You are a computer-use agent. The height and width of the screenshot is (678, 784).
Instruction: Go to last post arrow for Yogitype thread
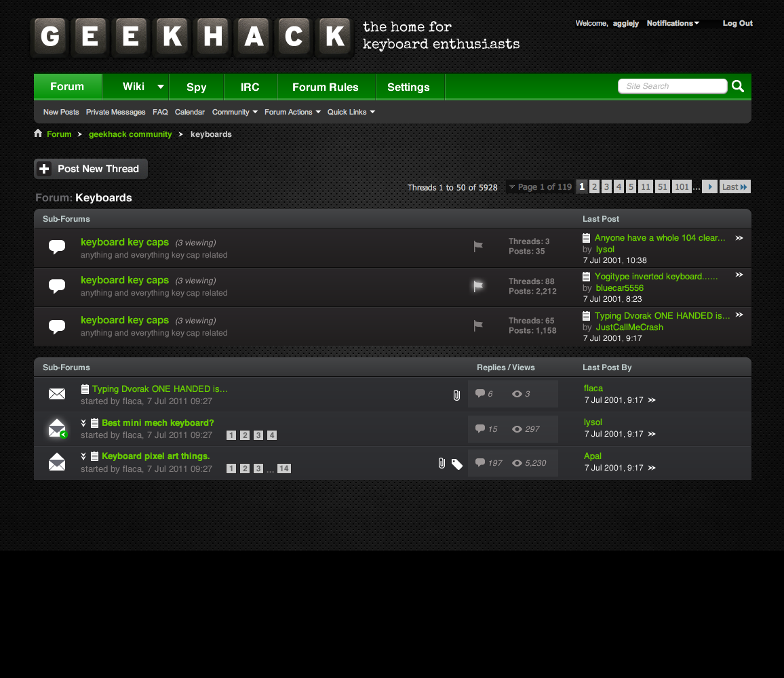pos(739,275)
